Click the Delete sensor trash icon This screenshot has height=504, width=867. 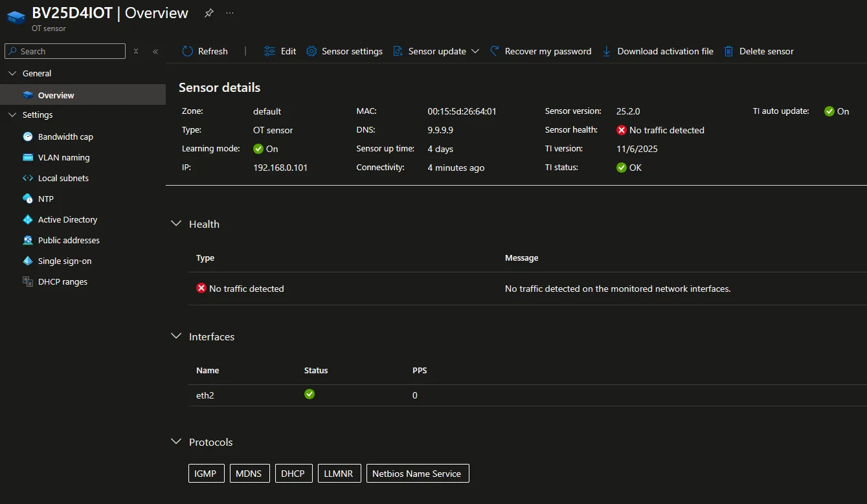729,51
